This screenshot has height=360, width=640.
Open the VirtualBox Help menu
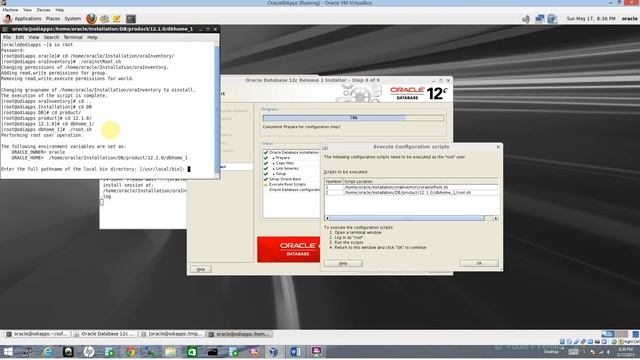pyautogui.click(x=60, y=10)
